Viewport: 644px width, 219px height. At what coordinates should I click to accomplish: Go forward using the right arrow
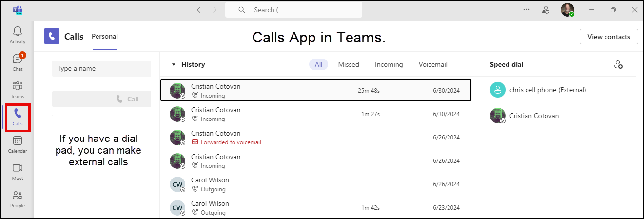click(x=215, y=10)
